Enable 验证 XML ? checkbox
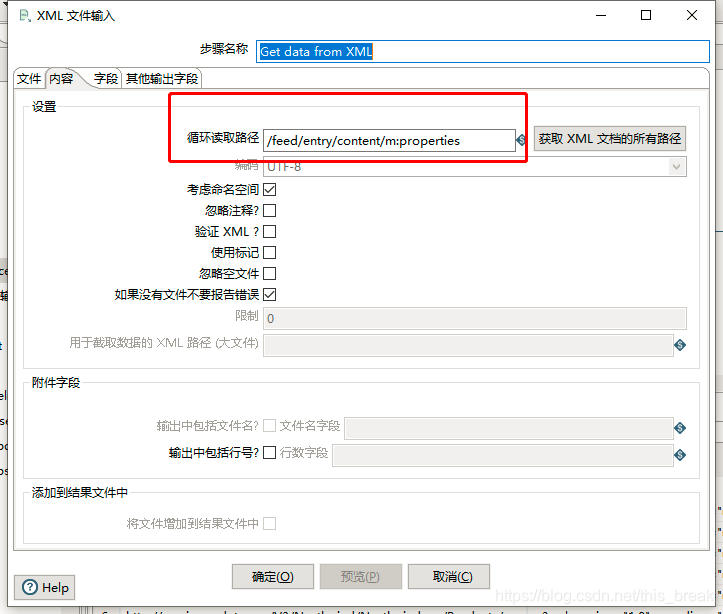Viewport: 723px width, 614px height. (270, 231)
